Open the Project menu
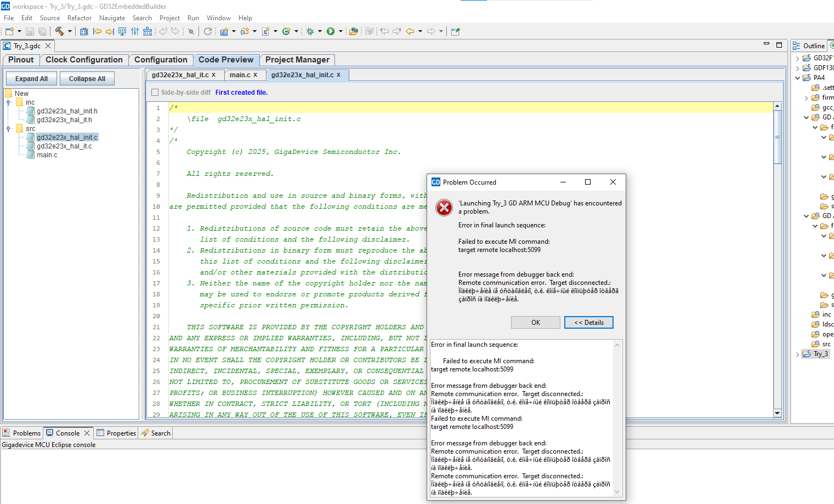Viewport: 834px width, 504px height. coord(169,18)
